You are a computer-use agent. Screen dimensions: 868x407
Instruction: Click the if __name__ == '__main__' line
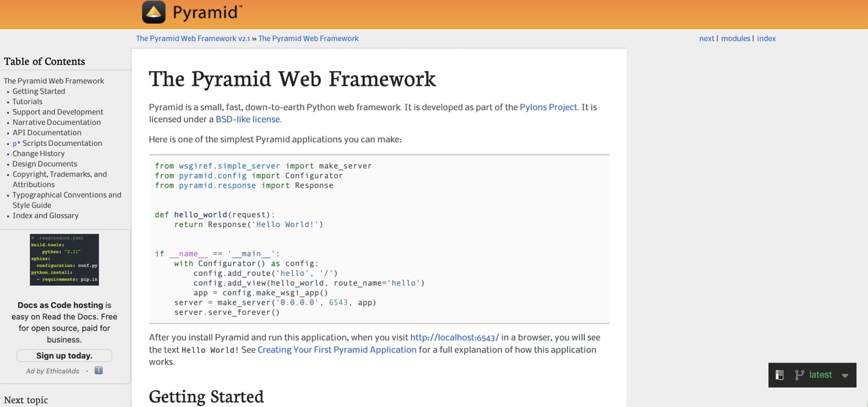point(217,254)
